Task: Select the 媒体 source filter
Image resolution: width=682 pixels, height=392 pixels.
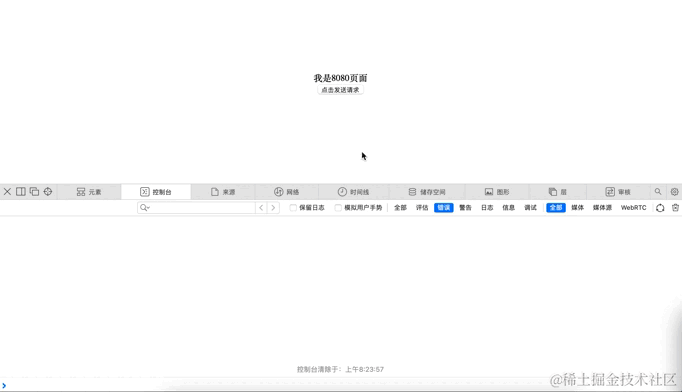Action: 578,208
